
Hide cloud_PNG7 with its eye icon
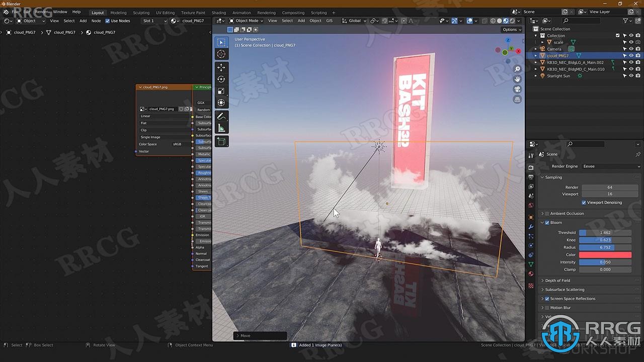click(x=631, y=56)
